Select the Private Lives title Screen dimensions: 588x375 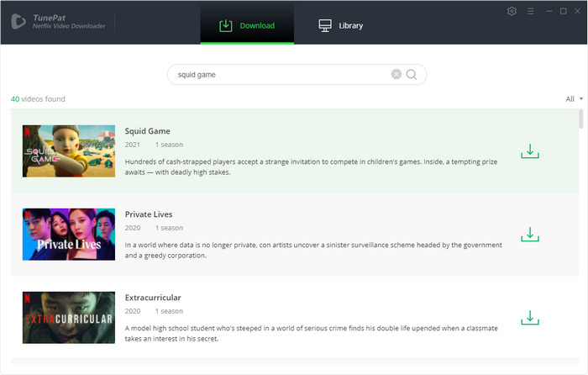[149, 214]
